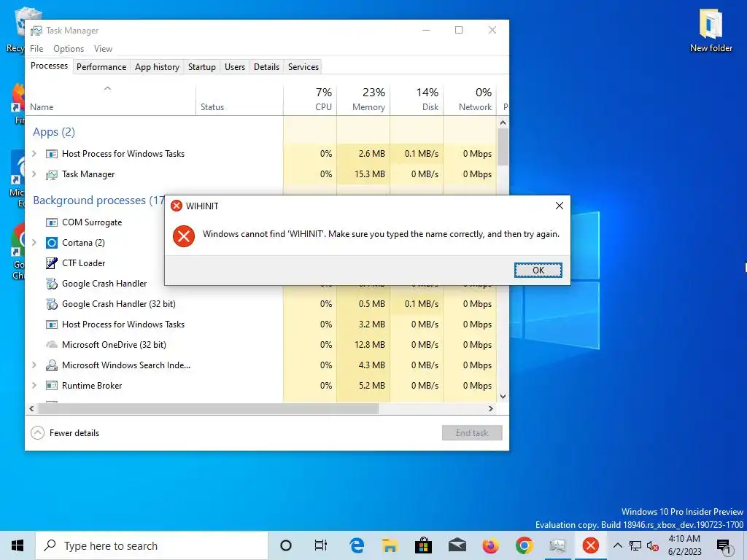This screenshot has height=560, width=747.
Task: Click the Cortana process icon
Action: click(x=52, y=243)
